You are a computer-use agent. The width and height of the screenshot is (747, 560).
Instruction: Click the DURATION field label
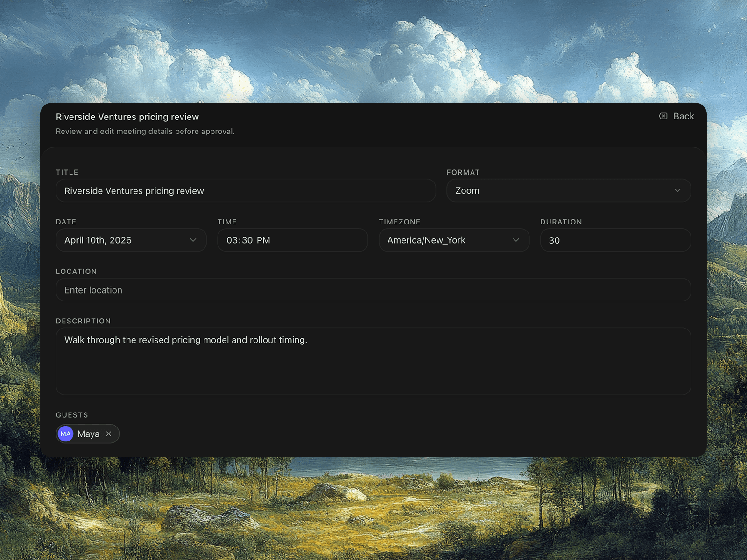tap(561, 222)
